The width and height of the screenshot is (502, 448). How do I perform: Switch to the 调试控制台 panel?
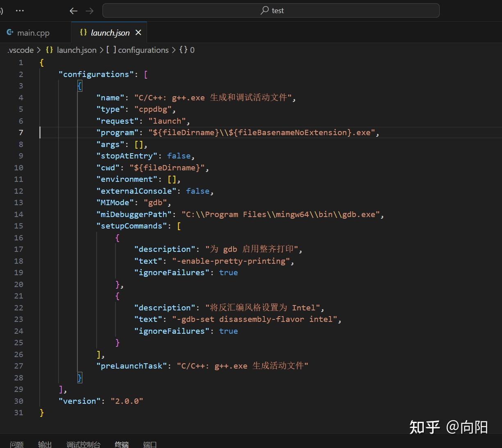pyautogui.click(x=84, y=444)
